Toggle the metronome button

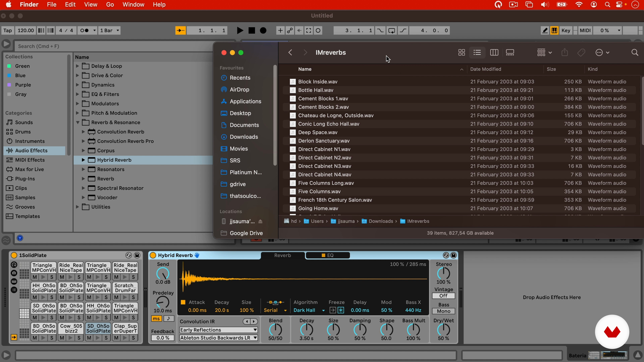87,31
